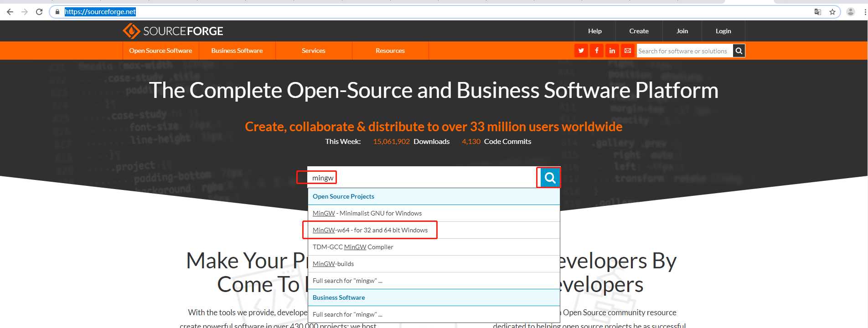The width and height of the screenshot is (868, 328).
Task: Open the Open Source Software tab
Action: 160,51
